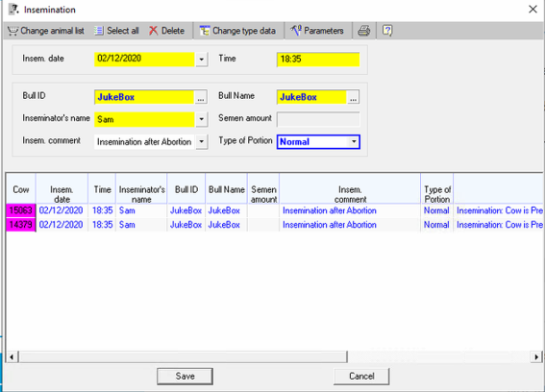Click the Select all toolbar icon

click(x=99, y=31)
